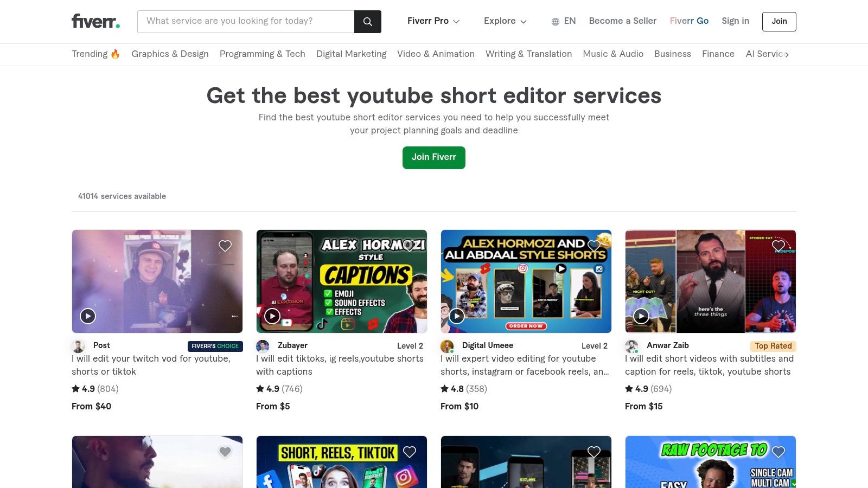Open the Graphics & Design category

[x=170, y=54]
